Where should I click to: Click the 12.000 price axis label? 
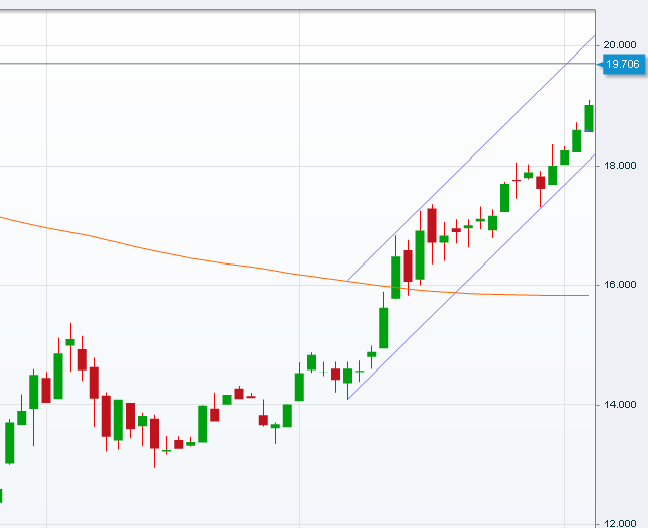(x=621, y=524)
